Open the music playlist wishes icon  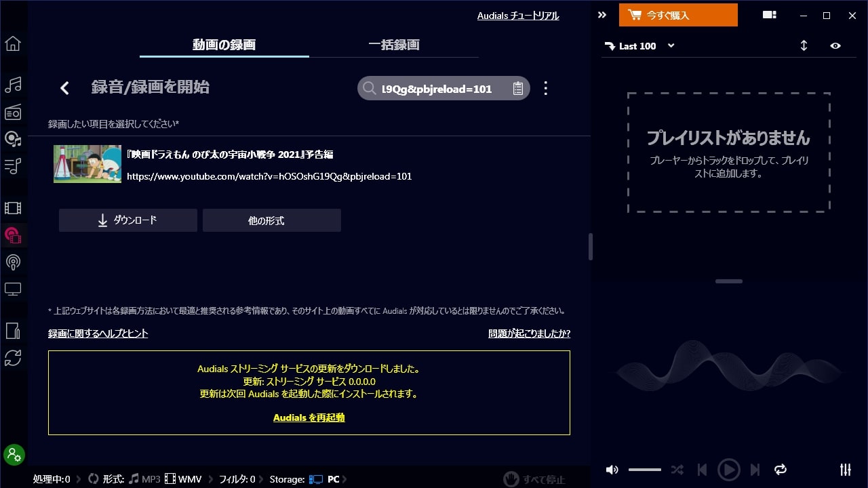[x=13, y=166]
